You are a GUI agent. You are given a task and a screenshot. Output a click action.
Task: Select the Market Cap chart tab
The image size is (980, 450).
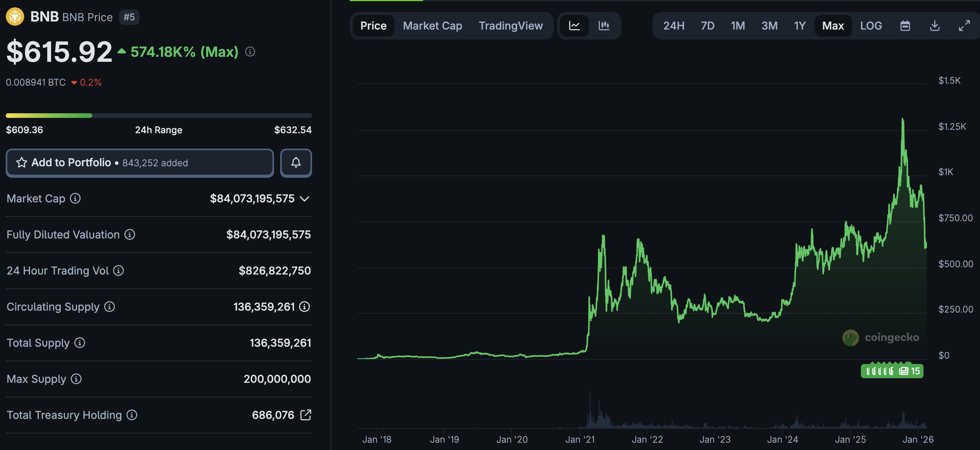click(432, 26)
